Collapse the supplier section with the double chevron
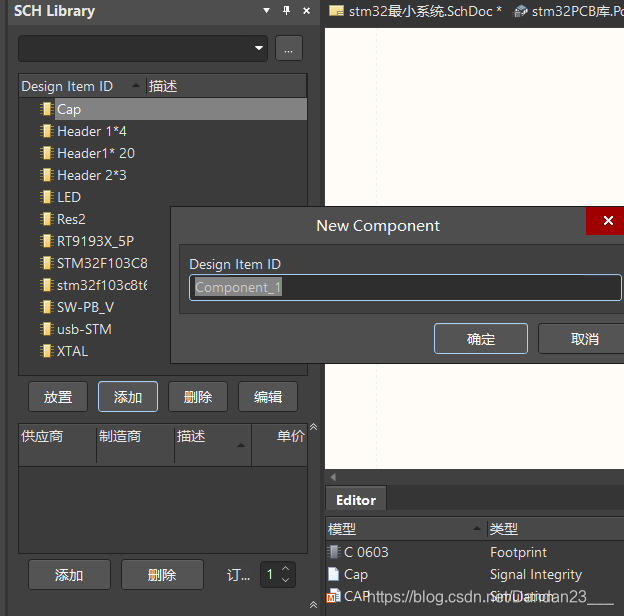 [x=314, y=427]
